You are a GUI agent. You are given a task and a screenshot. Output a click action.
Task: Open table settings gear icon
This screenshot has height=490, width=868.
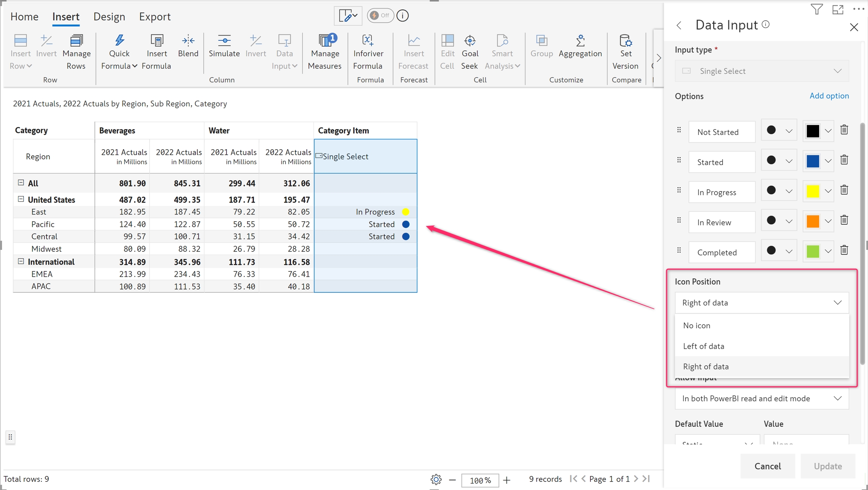tap(436, 479)
